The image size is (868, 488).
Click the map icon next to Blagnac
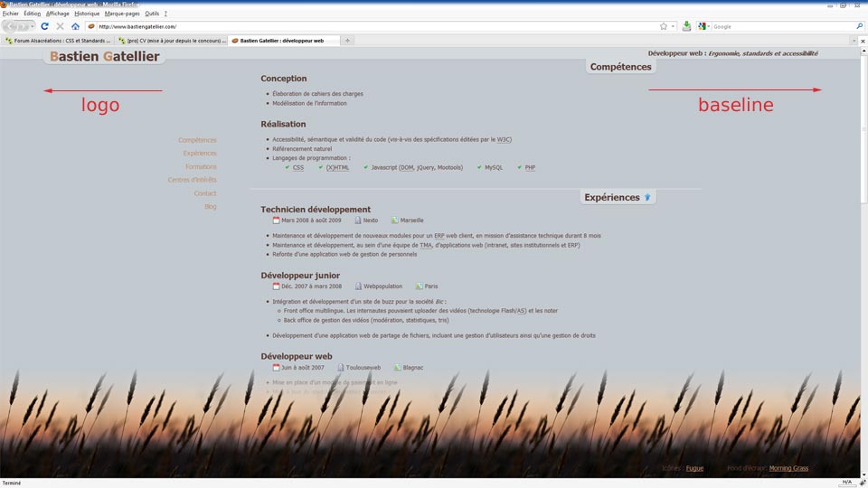pyautogui.click(x=398, y=368)
